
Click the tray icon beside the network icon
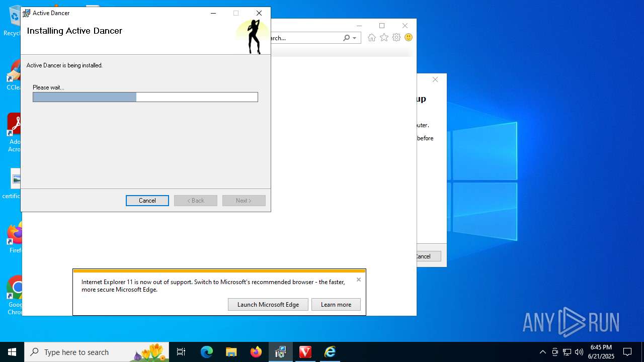pyautogui.click(x=555, y=352)
